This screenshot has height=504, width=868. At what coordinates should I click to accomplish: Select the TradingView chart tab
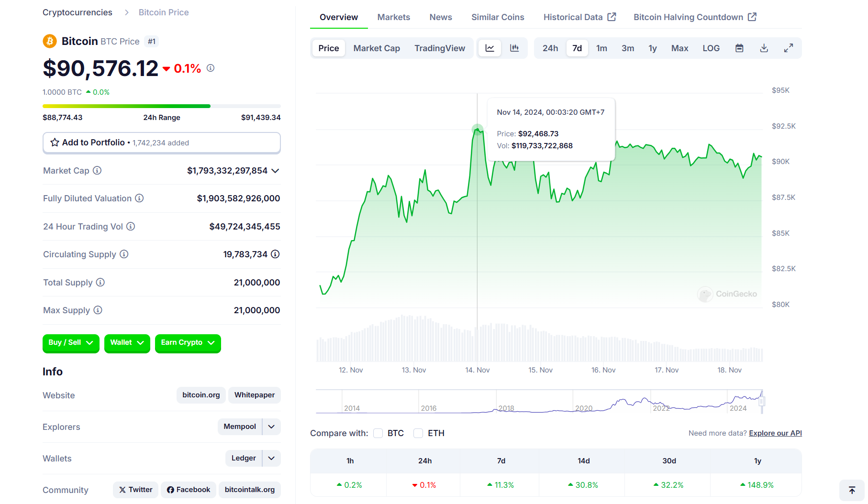pos(439,48)
